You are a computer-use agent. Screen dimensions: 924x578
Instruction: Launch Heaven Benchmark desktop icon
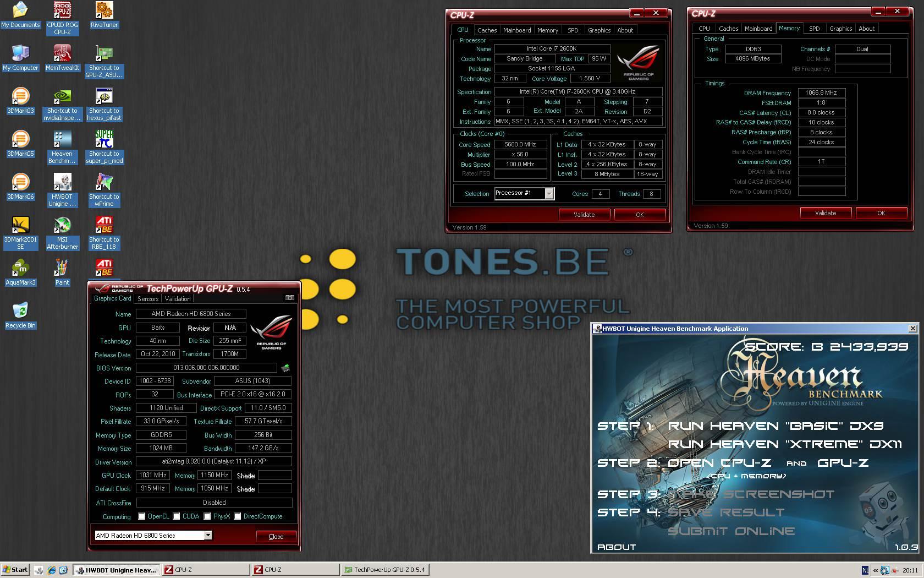click(62, 147)
